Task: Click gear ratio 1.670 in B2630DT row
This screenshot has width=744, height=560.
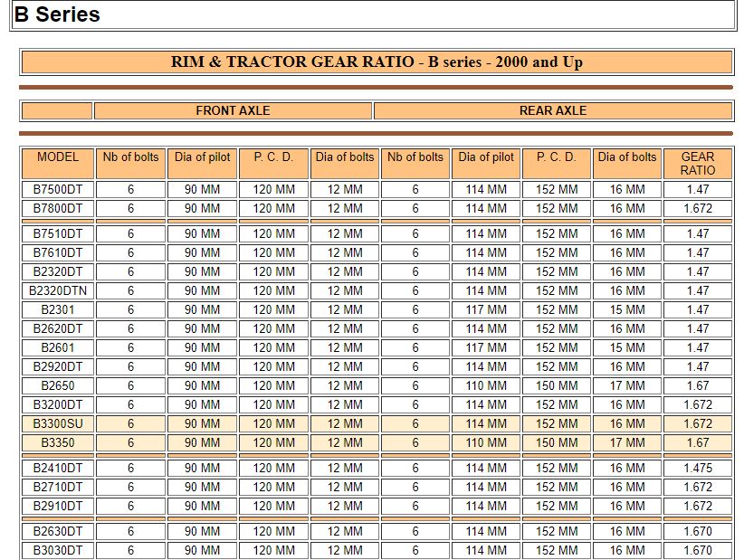Action: point(698,531)
